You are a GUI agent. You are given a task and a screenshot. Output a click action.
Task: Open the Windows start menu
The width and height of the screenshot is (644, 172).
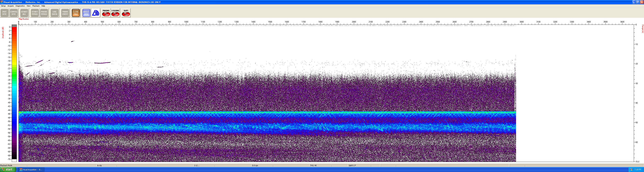click(x=8, y=169)
